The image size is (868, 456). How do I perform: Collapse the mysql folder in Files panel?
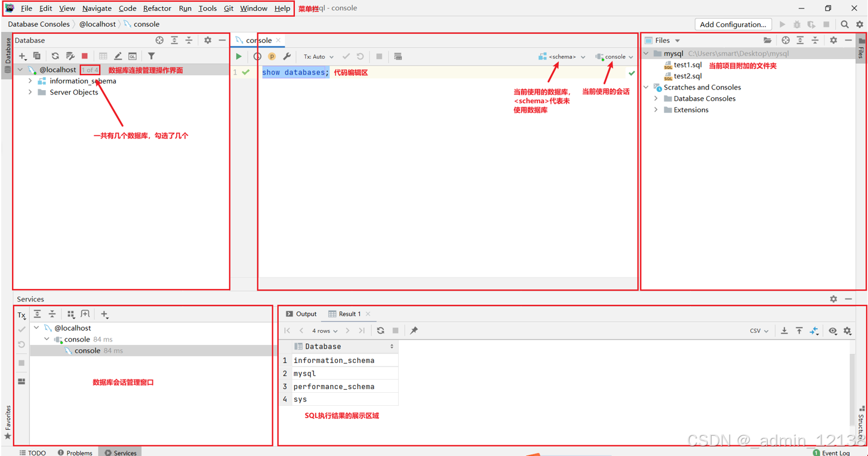[646, 53]
